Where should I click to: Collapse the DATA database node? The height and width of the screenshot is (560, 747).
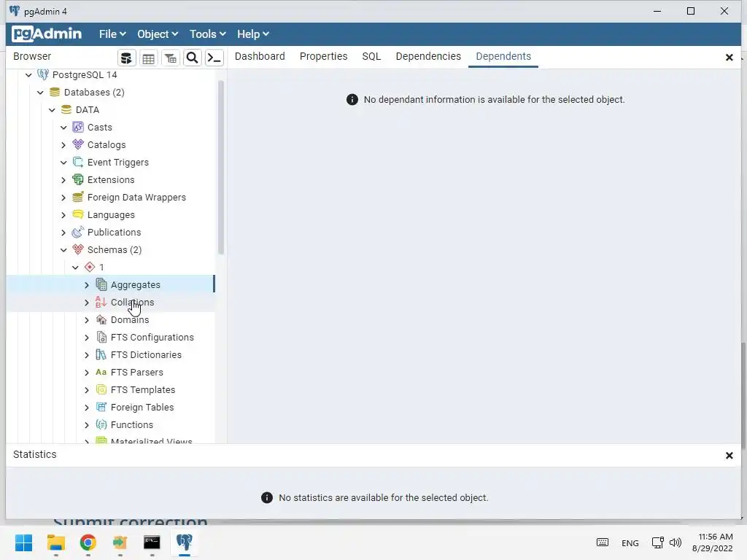click(x=52, y=110)
